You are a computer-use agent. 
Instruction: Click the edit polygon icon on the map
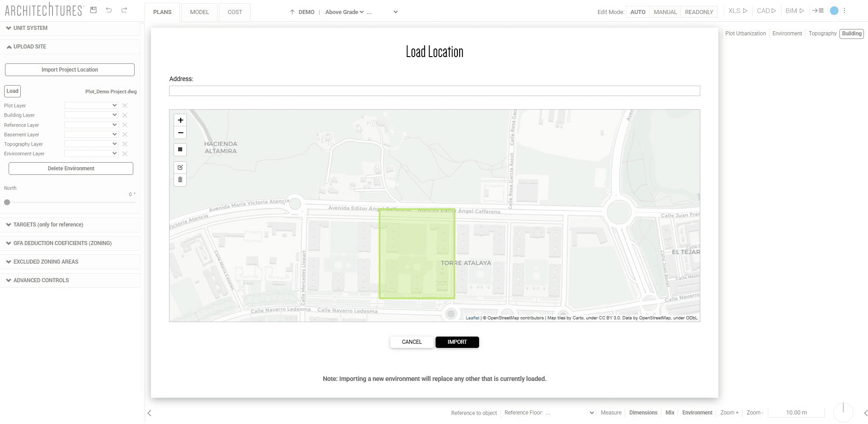pos(180,167)
